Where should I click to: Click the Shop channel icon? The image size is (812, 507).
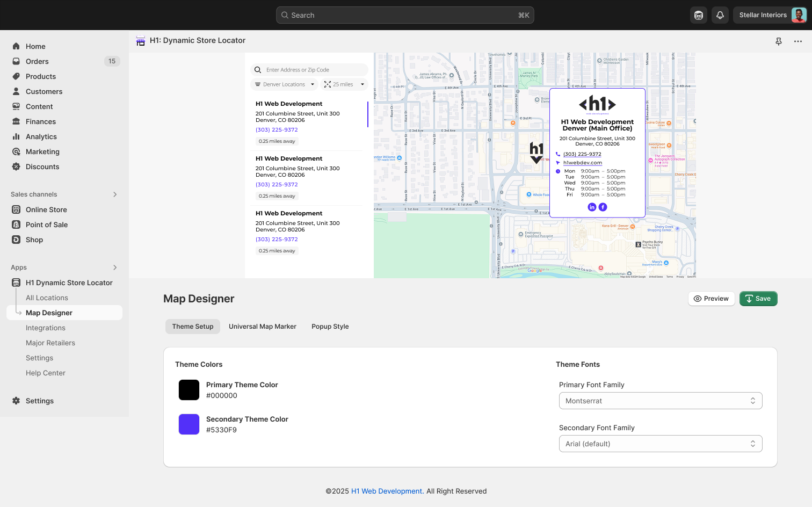coord(16,240)
